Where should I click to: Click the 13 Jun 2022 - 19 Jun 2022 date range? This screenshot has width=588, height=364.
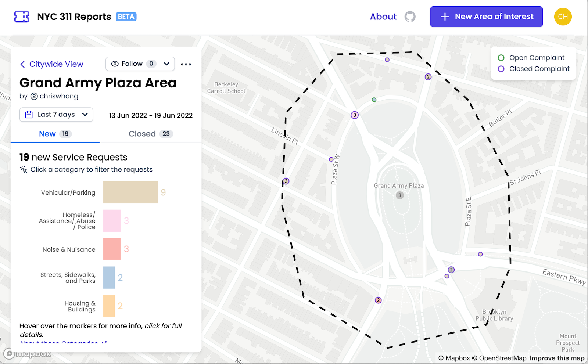[151, 115]
